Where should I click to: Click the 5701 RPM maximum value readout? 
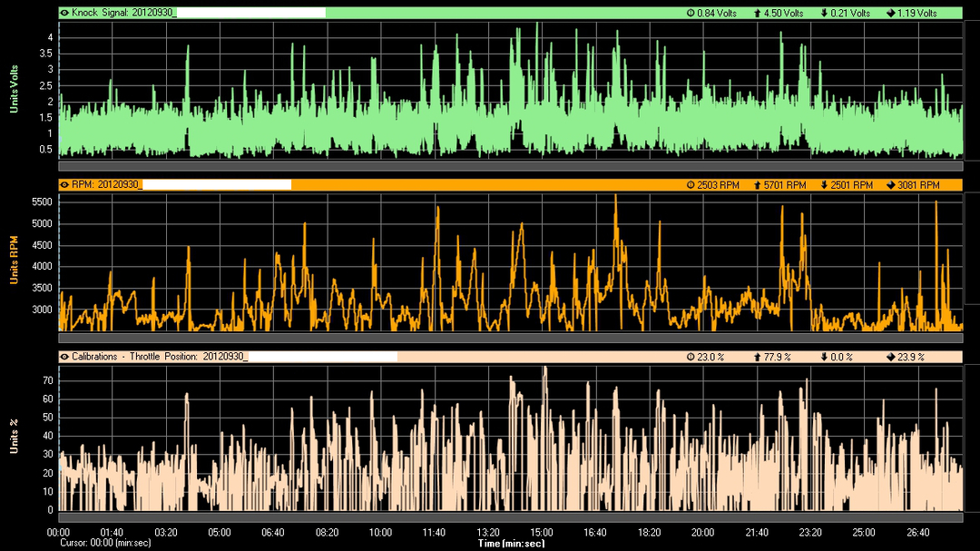(x=785, y=184)
